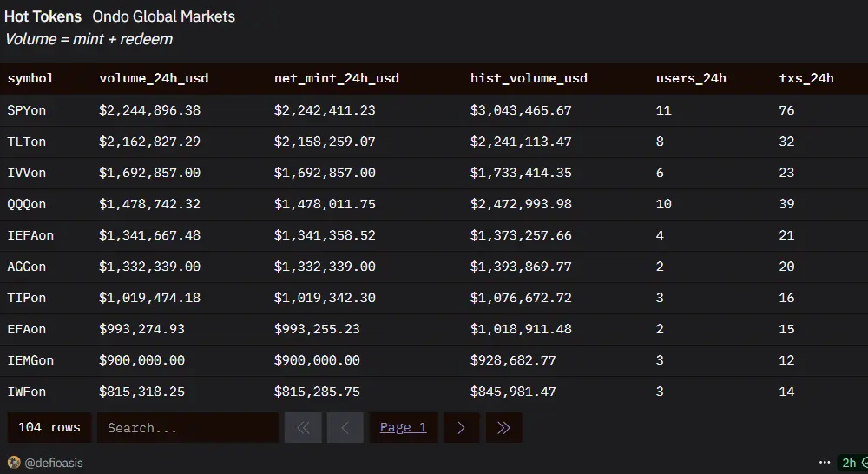868x474 pixels.
Task: Go to the next page arrow
Action: [461, 427]
